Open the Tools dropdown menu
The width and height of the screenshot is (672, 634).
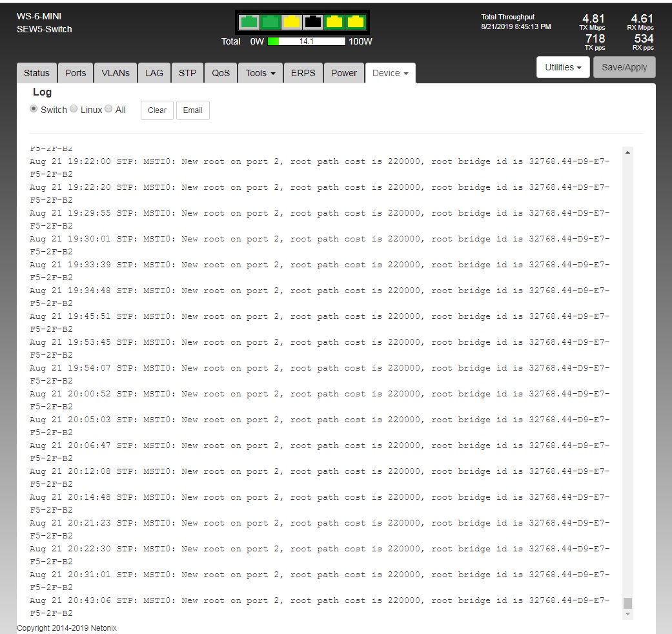coord(260,73)
